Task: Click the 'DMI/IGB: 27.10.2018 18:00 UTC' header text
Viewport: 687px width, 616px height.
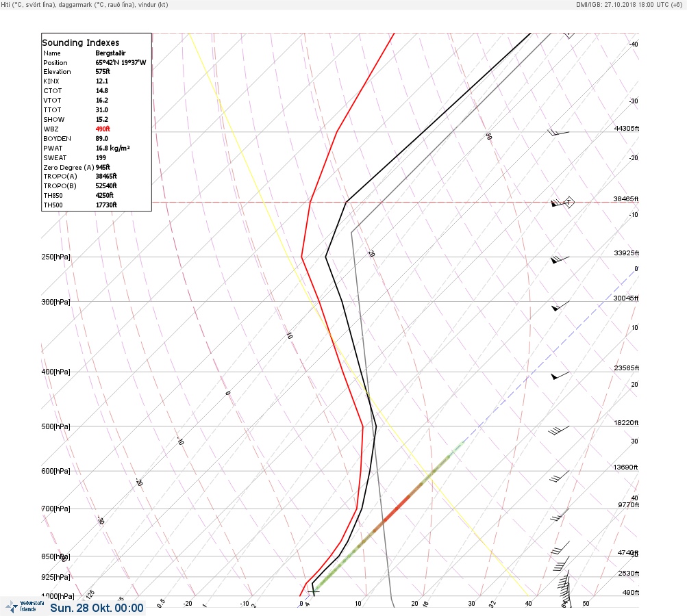Action: click(x=629, y=4)
